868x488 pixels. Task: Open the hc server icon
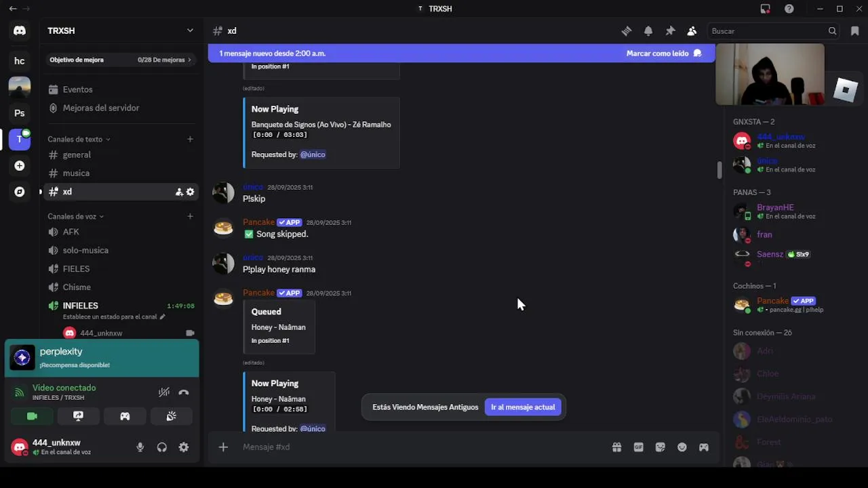coord(20,61)
